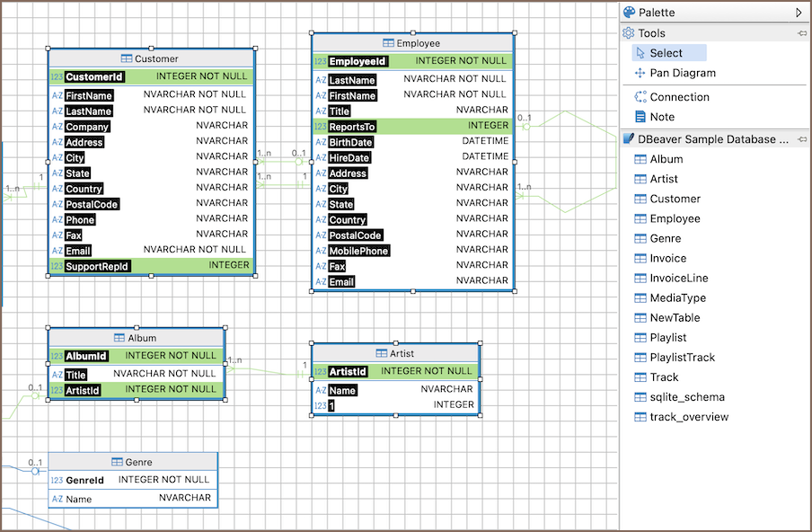The image size is (812, 532).
Task: Activate the Select arrow tool
Action: 666,53
